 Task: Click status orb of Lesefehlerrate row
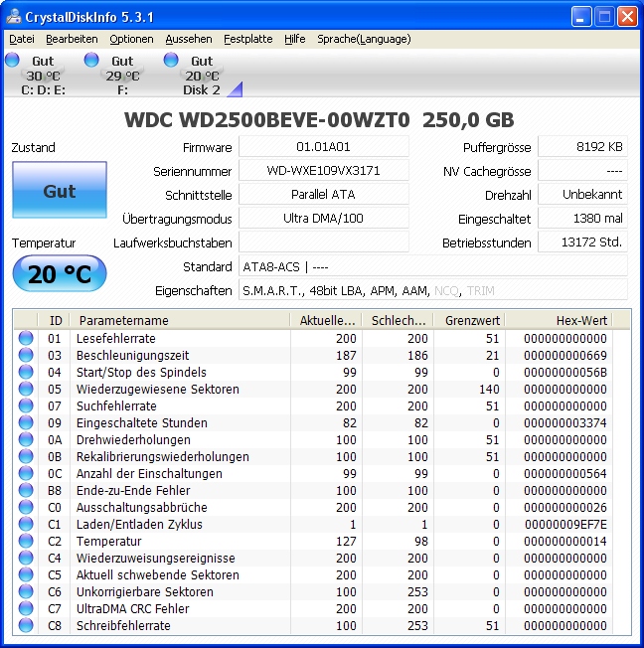pos(26,338)
